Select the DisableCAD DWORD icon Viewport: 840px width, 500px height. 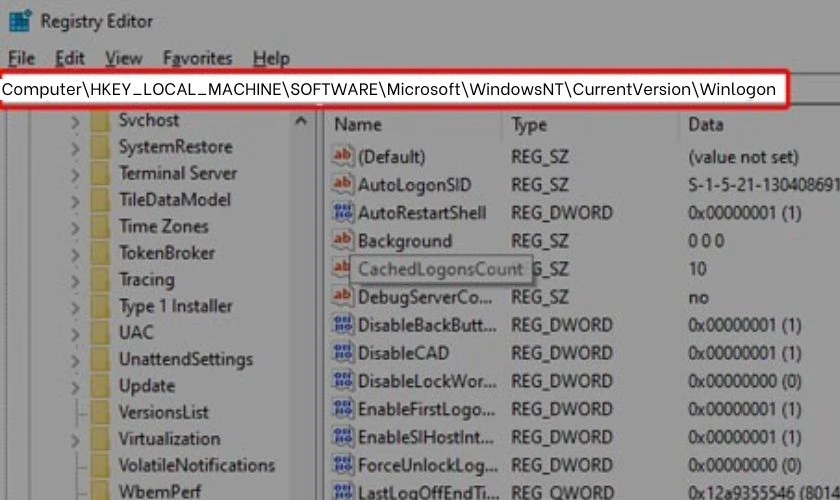pos(343,352)
